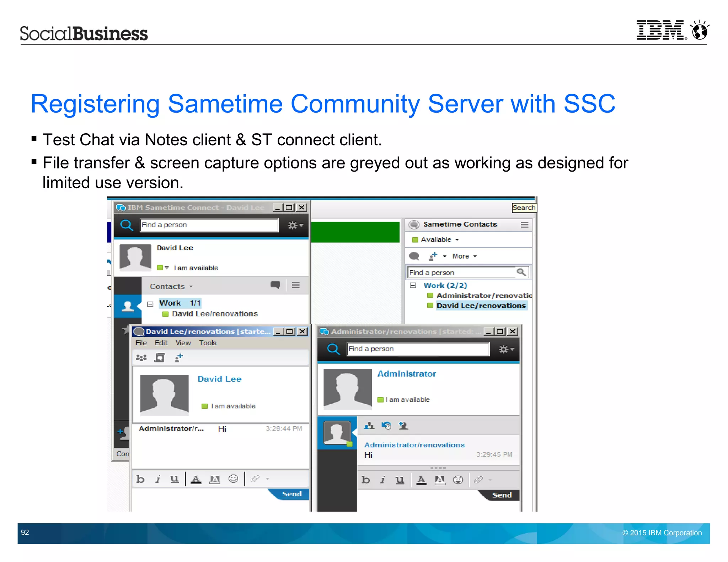Image resolution: width=728 pixels, height=562 pixels.
Task: Click add contact icon in Administrator chat
Action: 403,426
